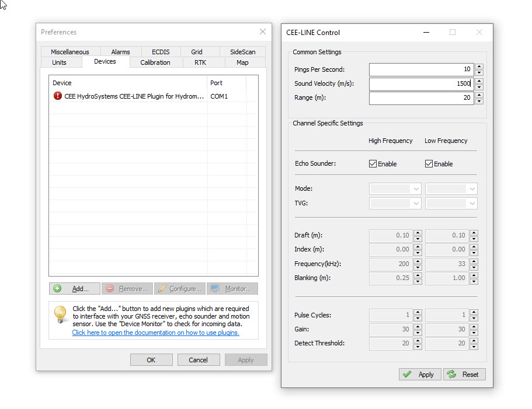Open the High Frequency TVG dropdown
The height and width of the screenshot is (409, 532).
[x=395, y=203]
